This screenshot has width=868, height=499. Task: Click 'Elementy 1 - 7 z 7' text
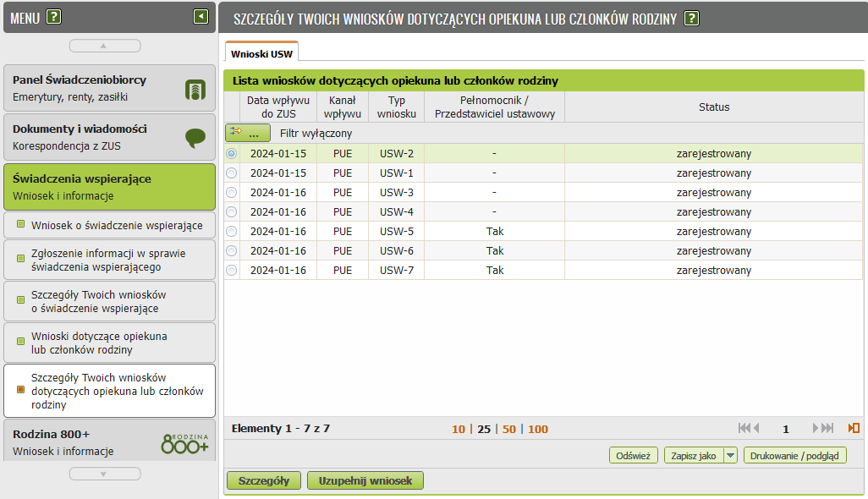pos(281,428)
